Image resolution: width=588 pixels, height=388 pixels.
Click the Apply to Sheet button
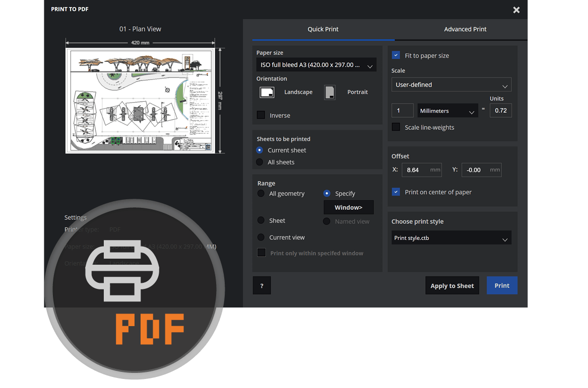pos(452,286)
